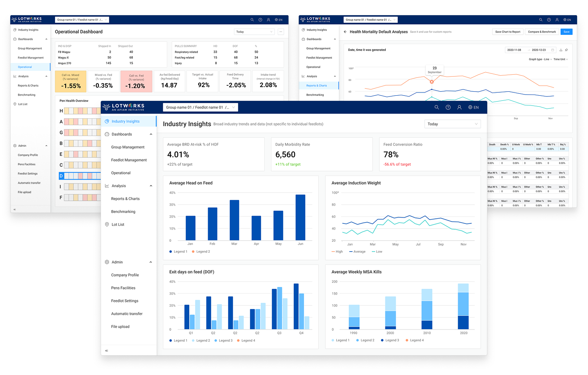This screenshot has height=375, width=588.
Task: Click the download icon beside the date range
Action: pyautogui.click(x=561, y=50)
